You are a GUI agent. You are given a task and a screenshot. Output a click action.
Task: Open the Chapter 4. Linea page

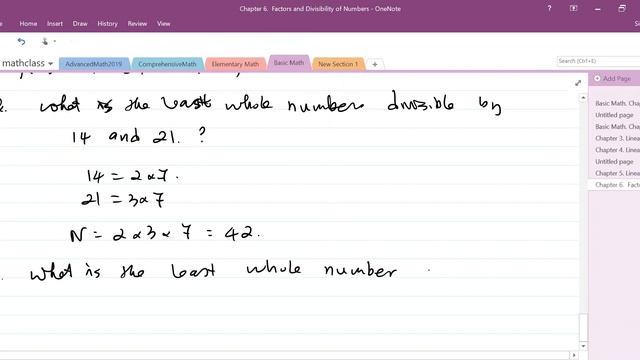(x=617, y=150)
